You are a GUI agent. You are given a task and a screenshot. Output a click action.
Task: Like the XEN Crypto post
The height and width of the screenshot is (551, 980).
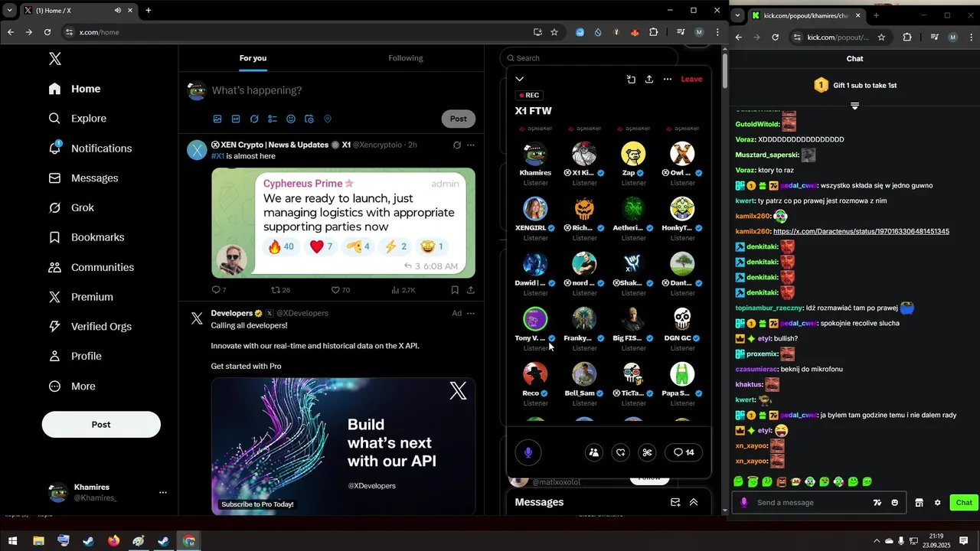(x=340, y=290)
